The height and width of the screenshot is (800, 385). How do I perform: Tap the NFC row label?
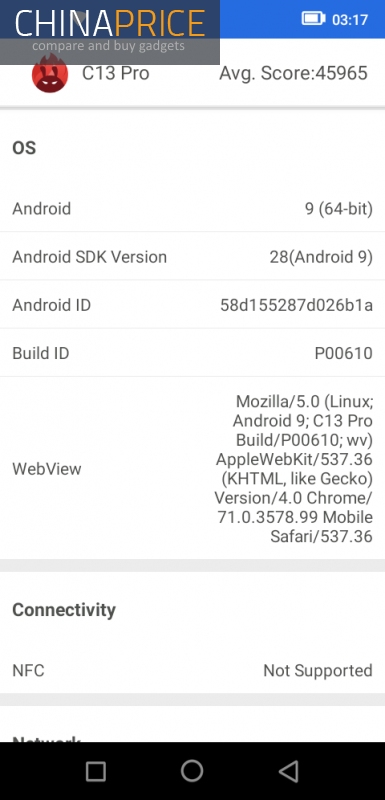pyautogui.click(x=28, y=670)
